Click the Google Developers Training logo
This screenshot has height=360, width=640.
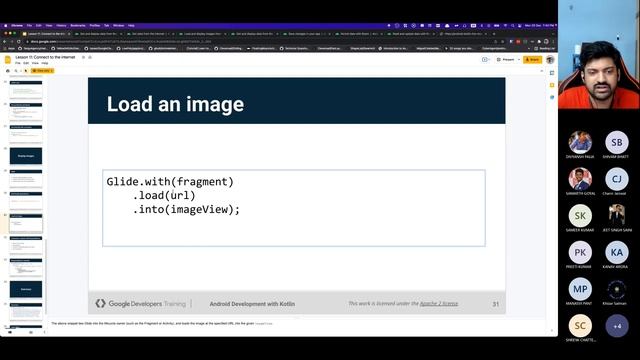140,303
